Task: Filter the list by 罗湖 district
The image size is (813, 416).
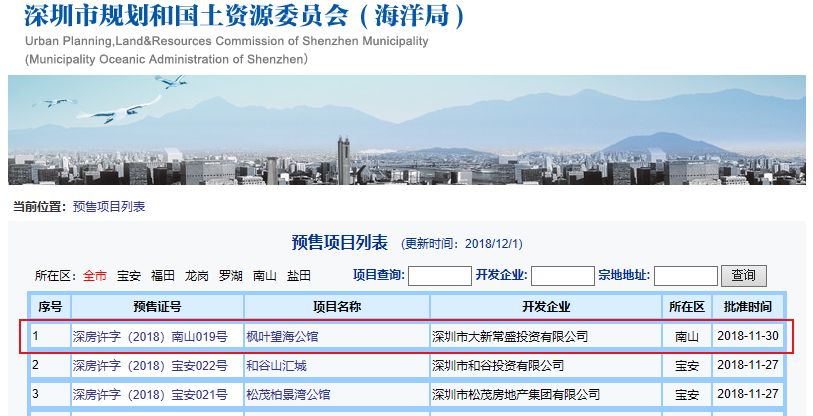Action: pos(231,276)
